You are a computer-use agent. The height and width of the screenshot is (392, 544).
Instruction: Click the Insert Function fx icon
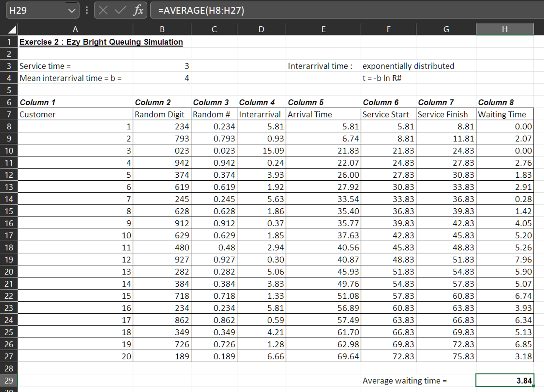[138, 10]
